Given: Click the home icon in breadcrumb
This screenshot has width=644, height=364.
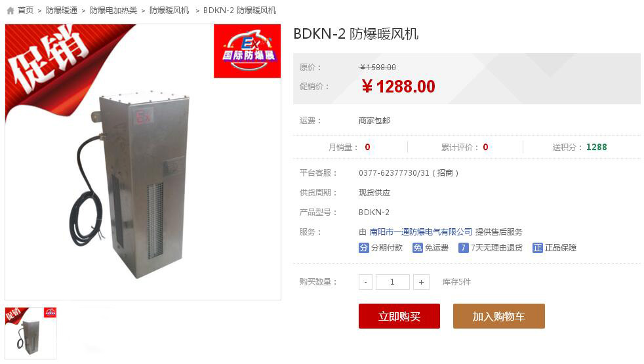Looking at the screenshot, I should (10, 10).
